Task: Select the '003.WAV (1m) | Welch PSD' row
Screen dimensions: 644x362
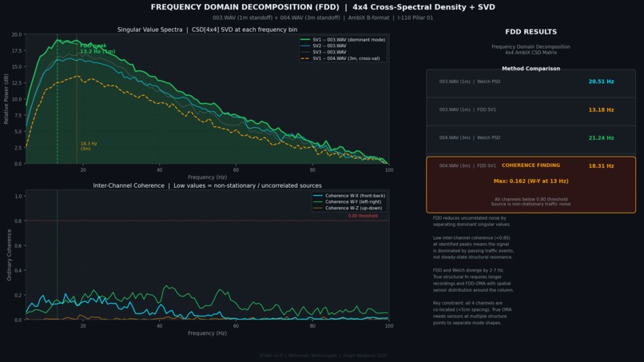Action: coord(531,83)
